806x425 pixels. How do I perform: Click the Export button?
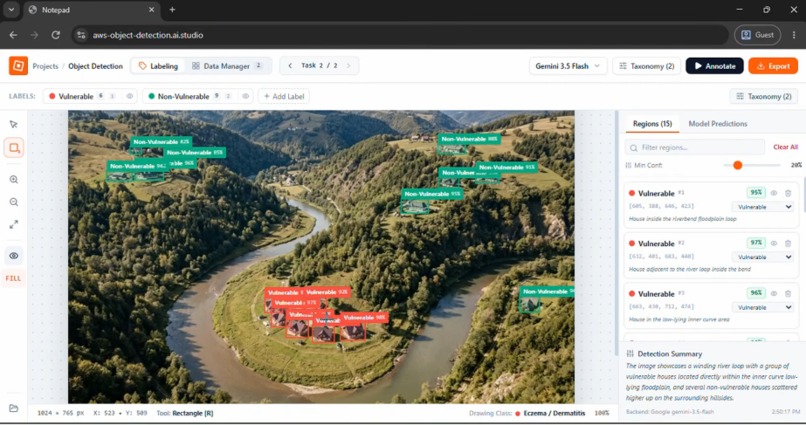pos(773,66)
